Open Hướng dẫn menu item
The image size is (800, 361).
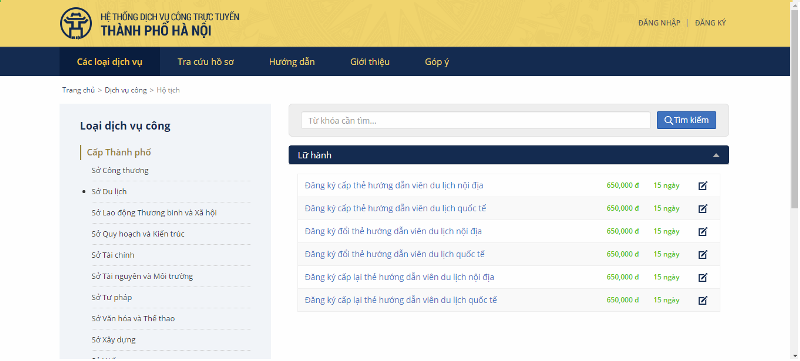(292, 62)
